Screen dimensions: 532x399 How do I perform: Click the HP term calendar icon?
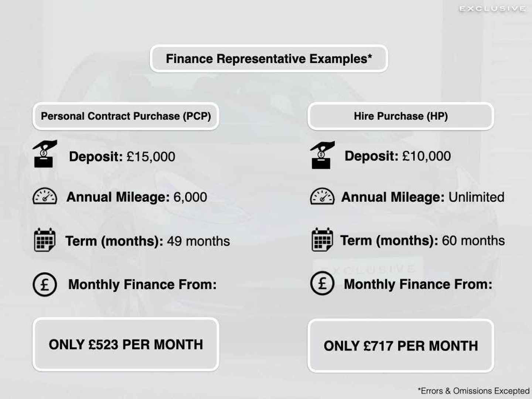click(x=322, y=239)
